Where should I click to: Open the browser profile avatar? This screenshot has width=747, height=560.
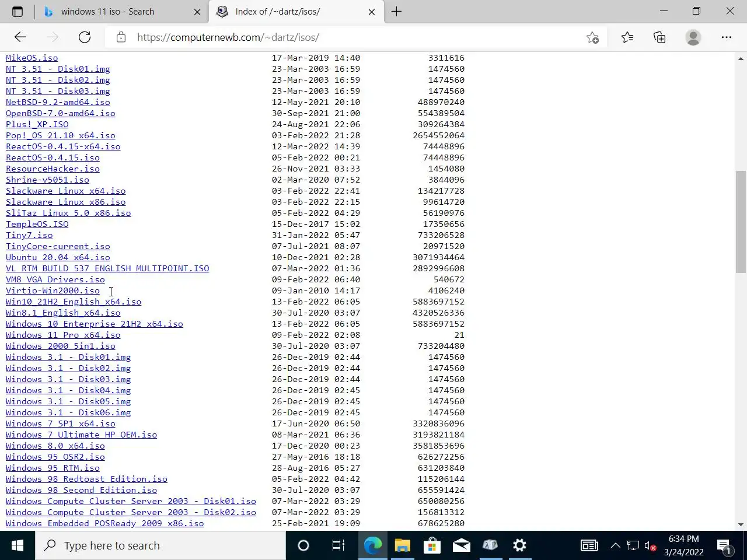click(693, 37)
